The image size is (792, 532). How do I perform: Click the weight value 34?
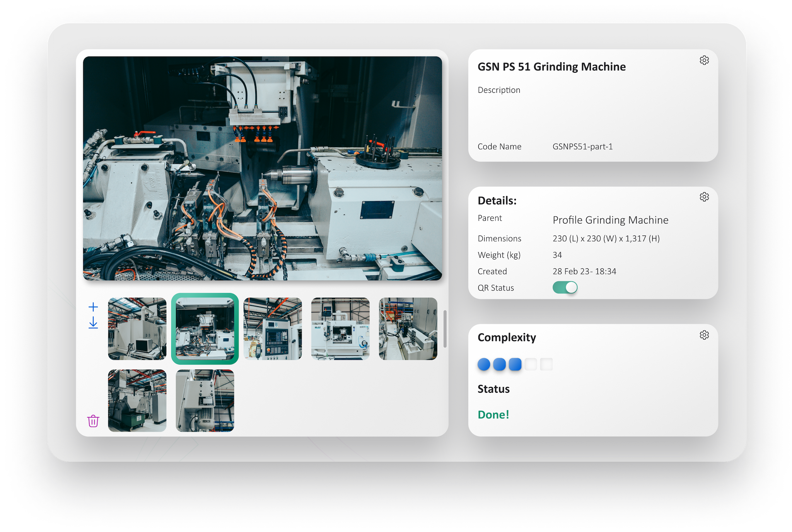(557, 255)
